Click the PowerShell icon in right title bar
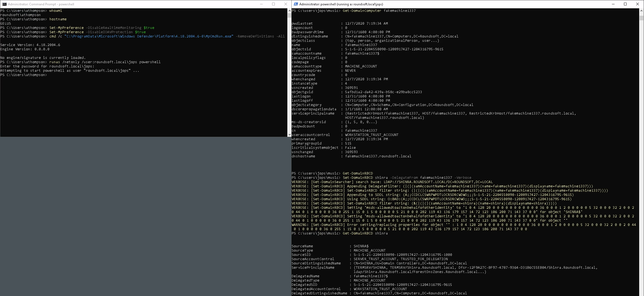This screenshot has width=644, height=296. pos(296,4)
